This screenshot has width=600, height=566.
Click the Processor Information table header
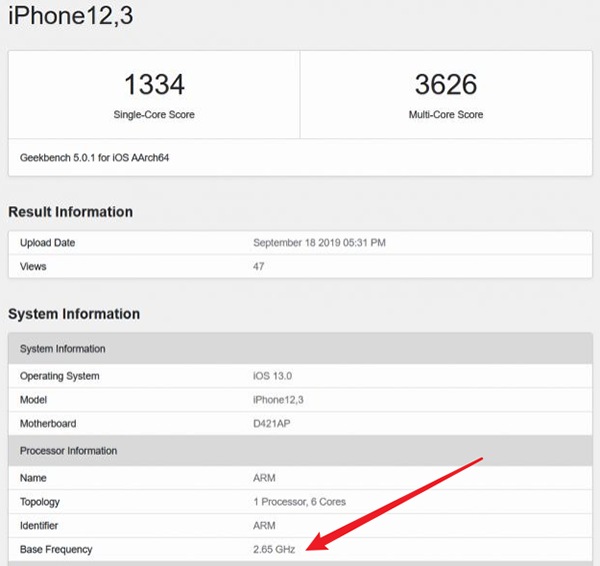69,451
